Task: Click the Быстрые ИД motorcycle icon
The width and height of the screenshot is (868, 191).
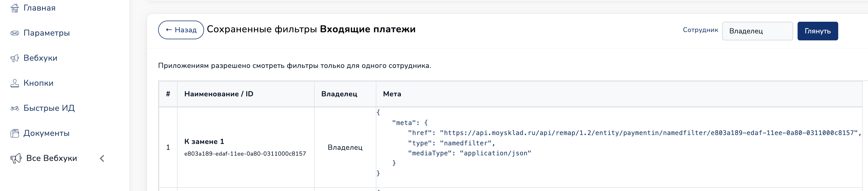Action: [x=14, y=109]
